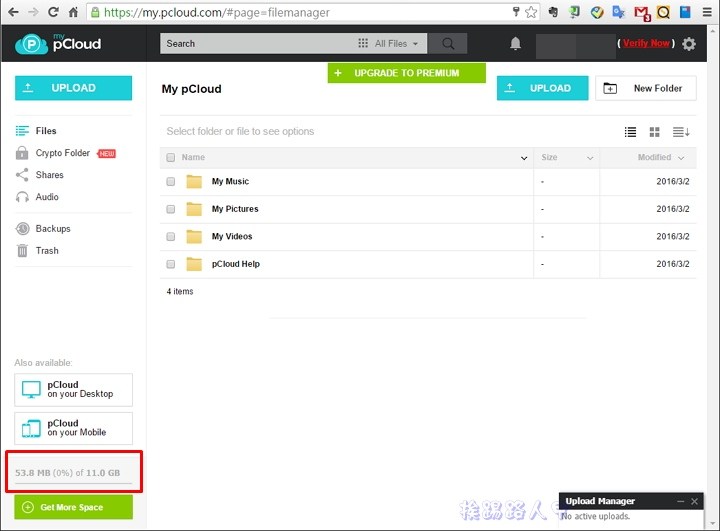Open the My Videos folder name

click(232, 237)
